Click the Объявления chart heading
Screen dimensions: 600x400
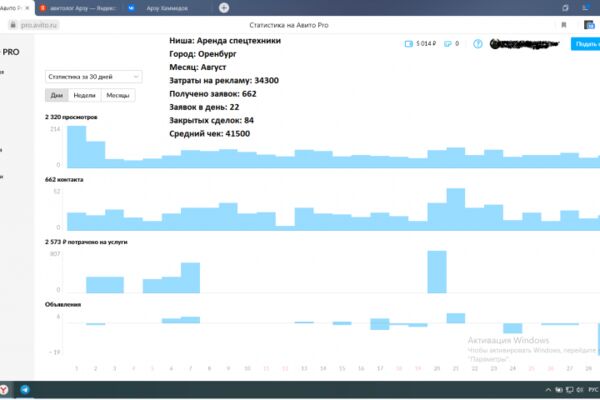pos(63,304)
